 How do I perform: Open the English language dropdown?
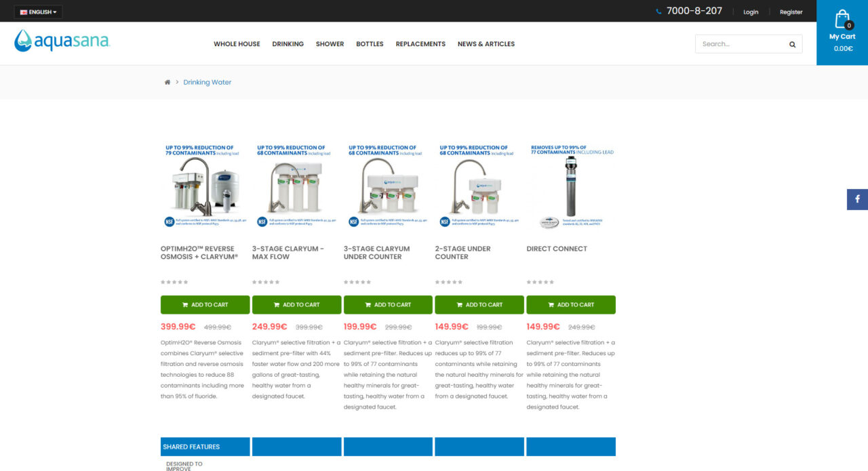pos(38,12)
